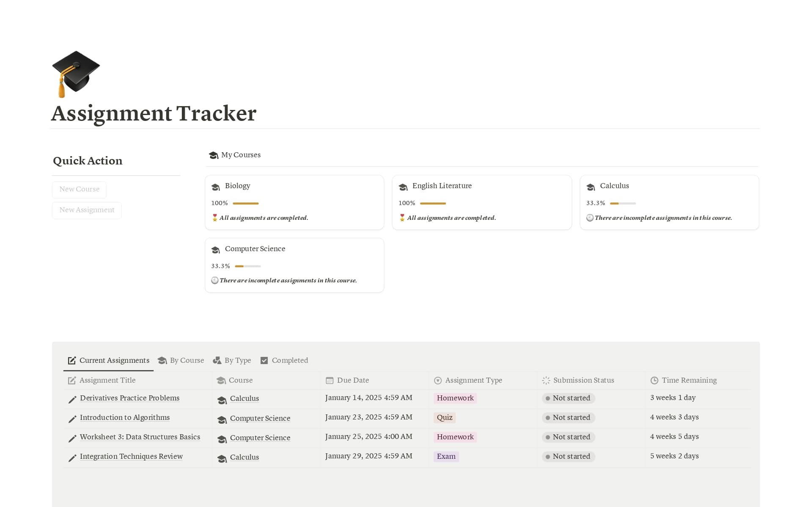The height and width of the screenshot is (507, 812).
Task: Click the Assignment Title column header
Action: tap(107, 380)
